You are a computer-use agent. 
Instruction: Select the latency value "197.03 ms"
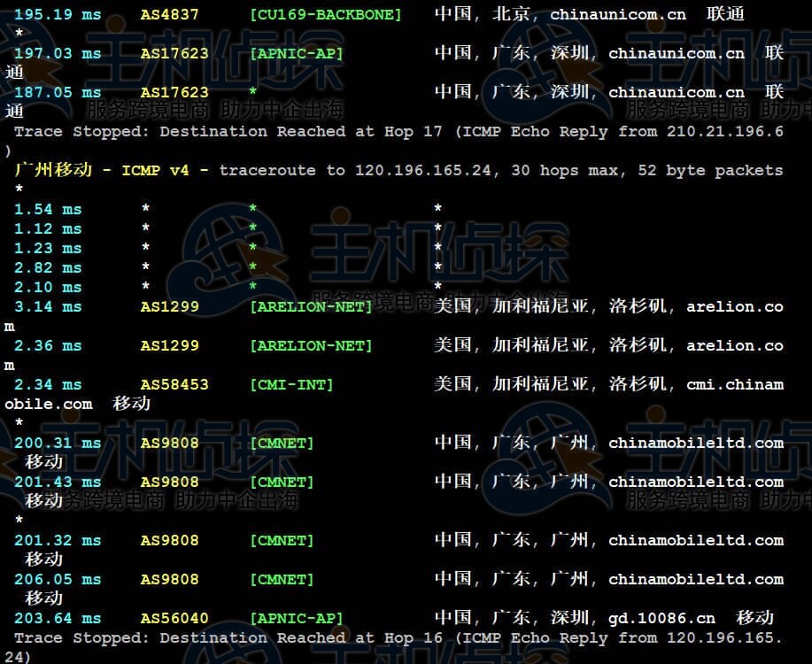tap(58, 53)
